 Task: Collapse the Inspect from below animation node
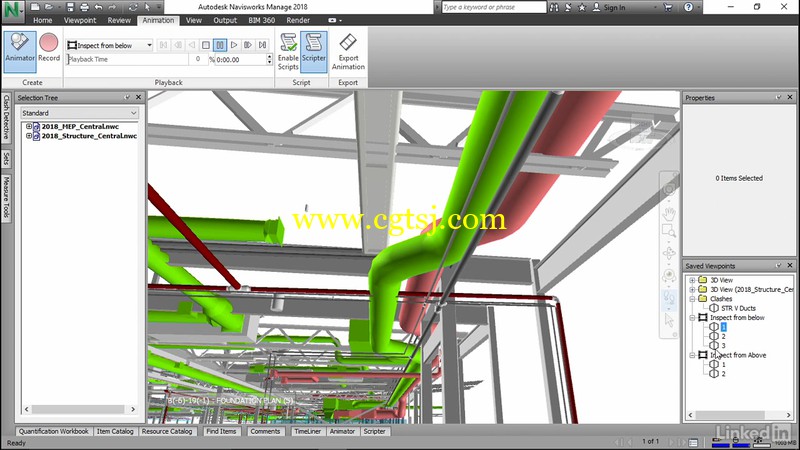[692, 317]
